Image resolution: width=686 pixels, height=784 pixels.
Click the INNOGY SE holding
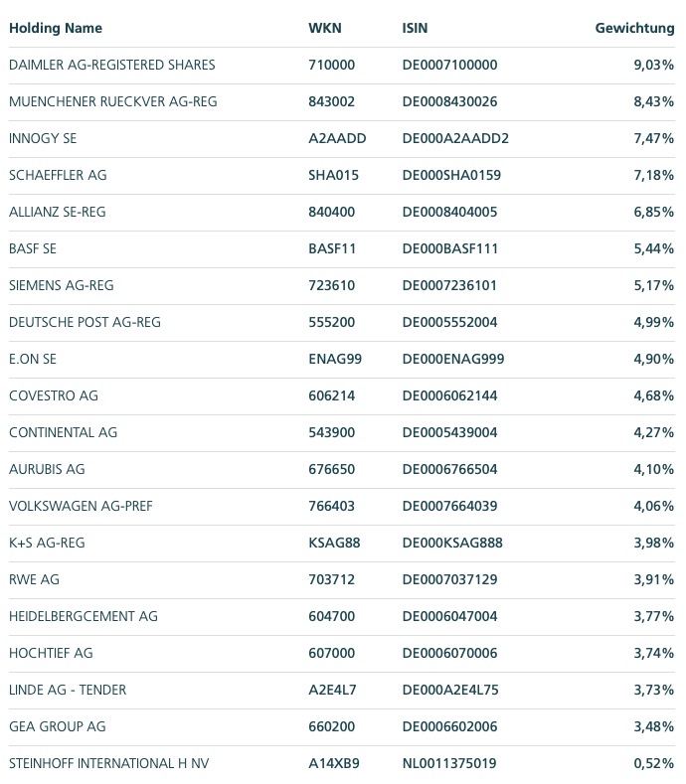[x=43, y=138]
